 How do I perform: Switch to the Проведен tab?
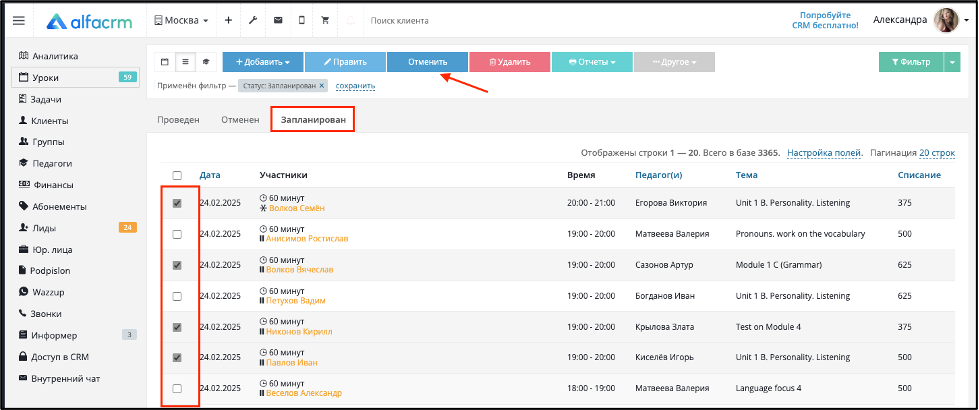point(178,120)
